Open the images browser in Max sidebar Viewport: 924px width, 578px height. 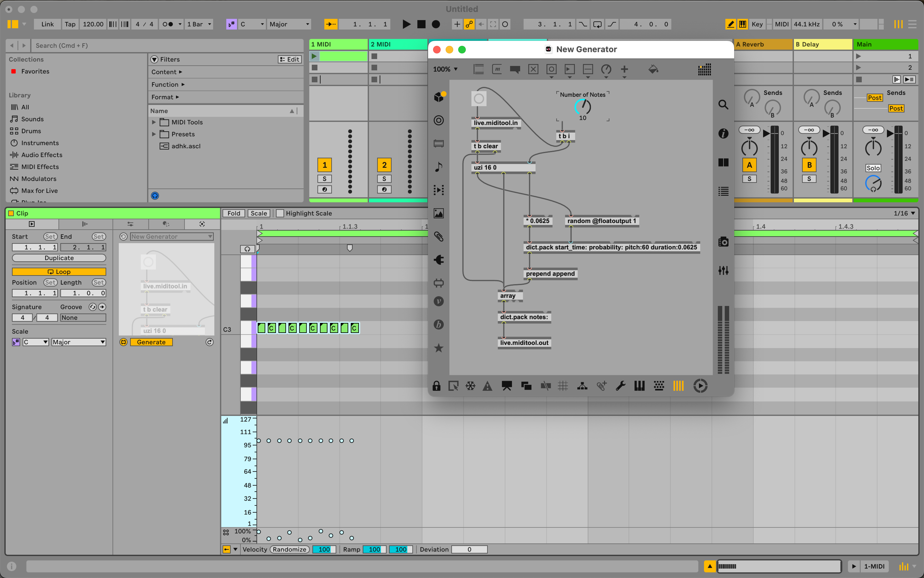(439, 213)
